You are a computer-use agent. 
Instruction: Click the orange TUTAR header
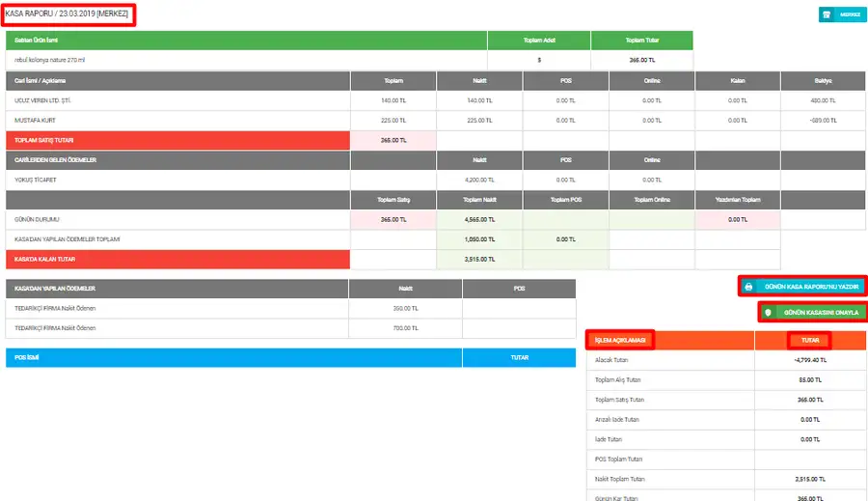click(x=810, y=341)
